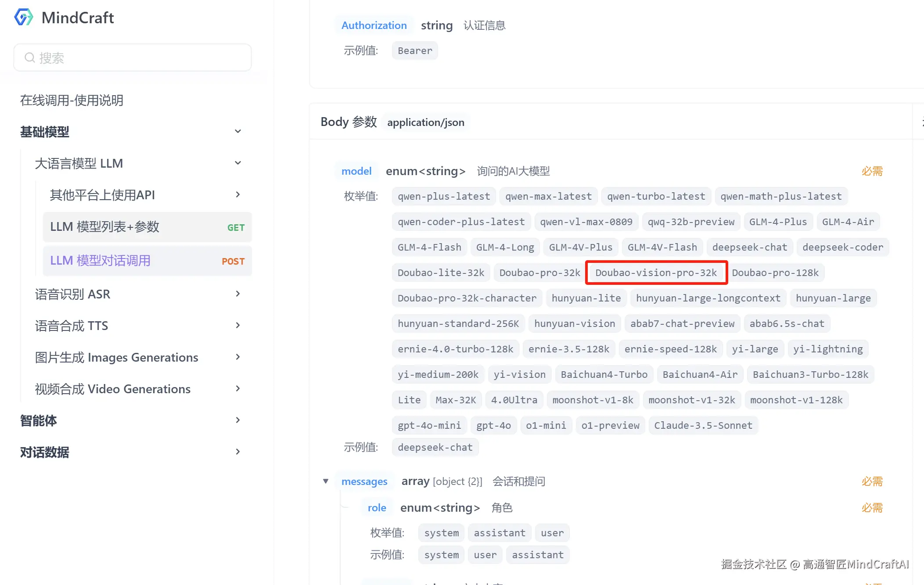Select hunyuan-lite enum value
This screenshot has width=924, height=585.
tap(586, 298)
